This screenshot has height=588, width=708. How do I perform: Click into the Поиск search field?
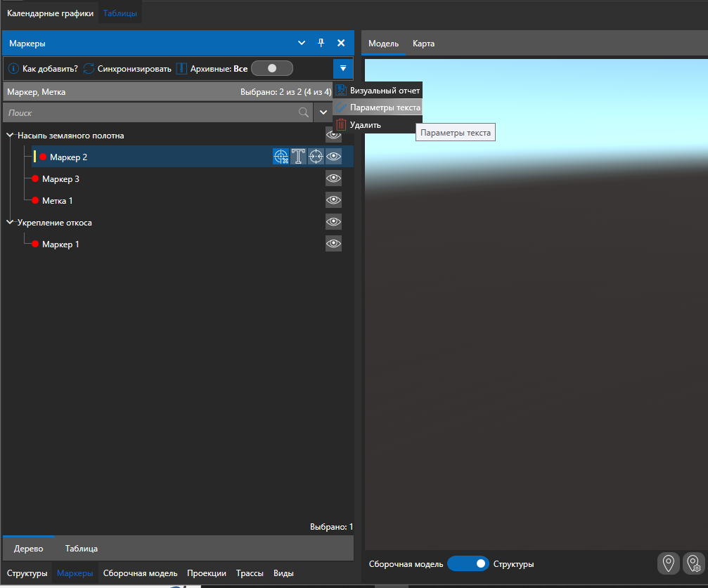pyautogui.click(x=148, y=112)
